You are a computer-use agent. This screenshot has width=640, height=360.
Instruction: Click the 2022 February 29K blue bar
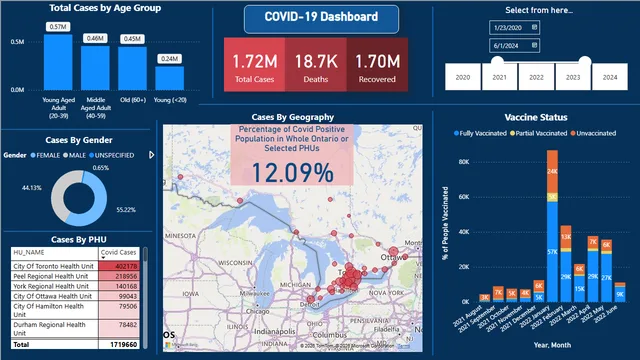[566, 277]
